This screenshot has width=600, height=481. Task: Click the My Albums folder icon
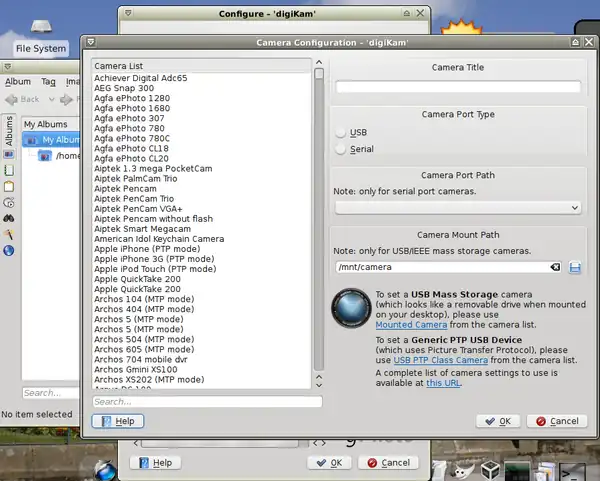[31, 140]
